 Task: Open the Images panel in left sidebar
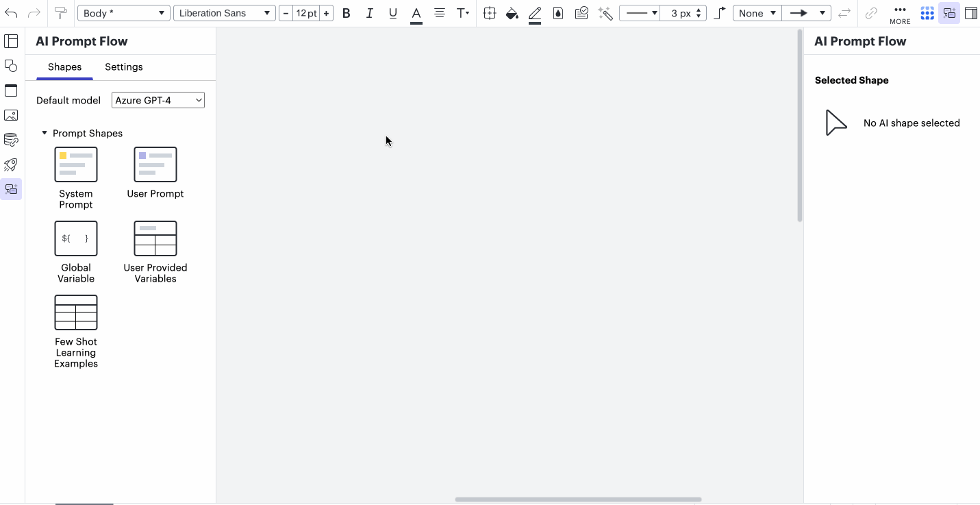click(11, 115)
